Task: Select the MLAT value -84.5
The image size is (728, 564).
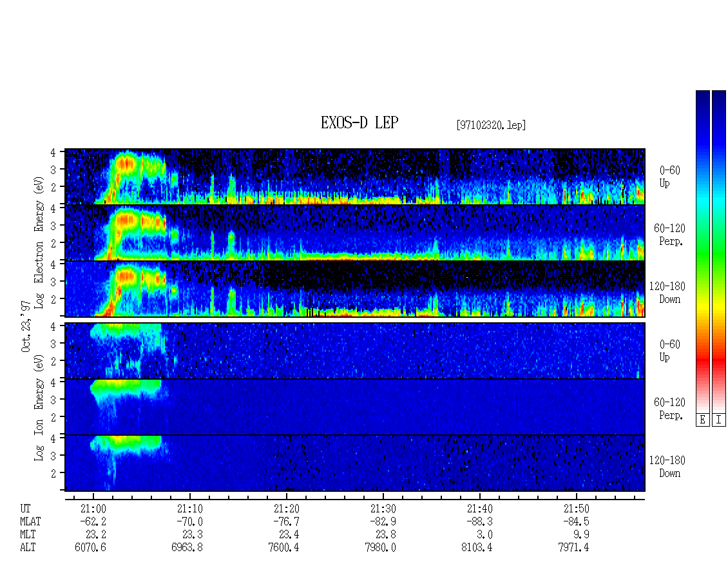Action: (575, 521)
